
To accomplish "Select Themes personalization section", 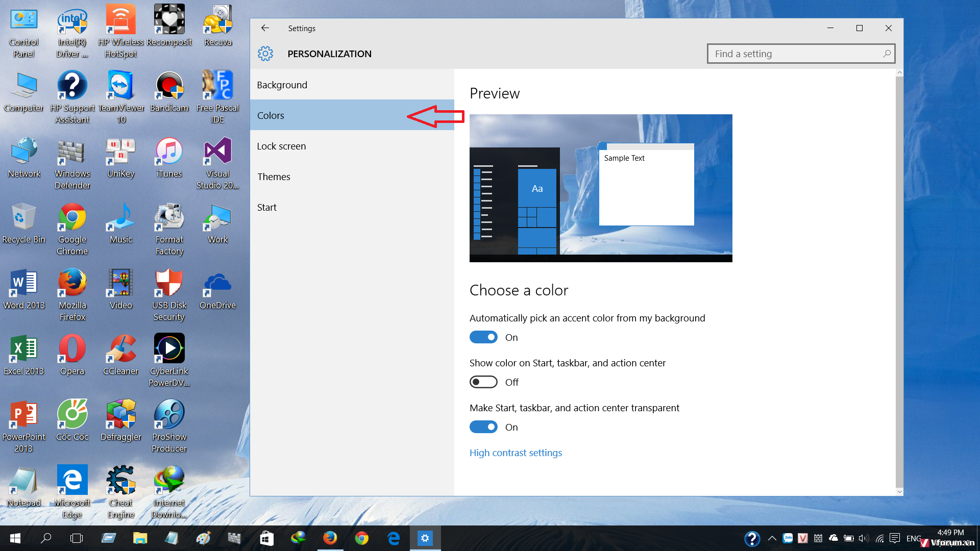I will pyautogui.click(x=273, y=176).
